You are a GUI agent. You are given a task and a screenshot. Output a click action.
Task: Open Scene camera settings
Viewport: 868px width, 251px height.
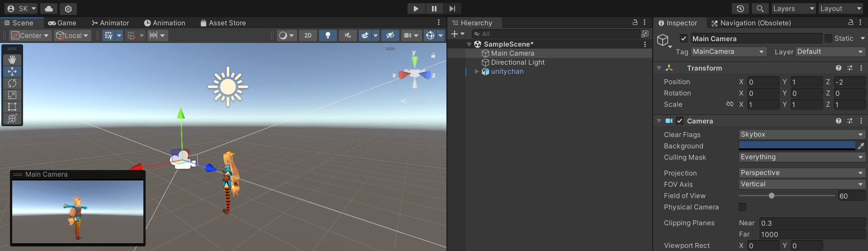[x=412, y=35]
